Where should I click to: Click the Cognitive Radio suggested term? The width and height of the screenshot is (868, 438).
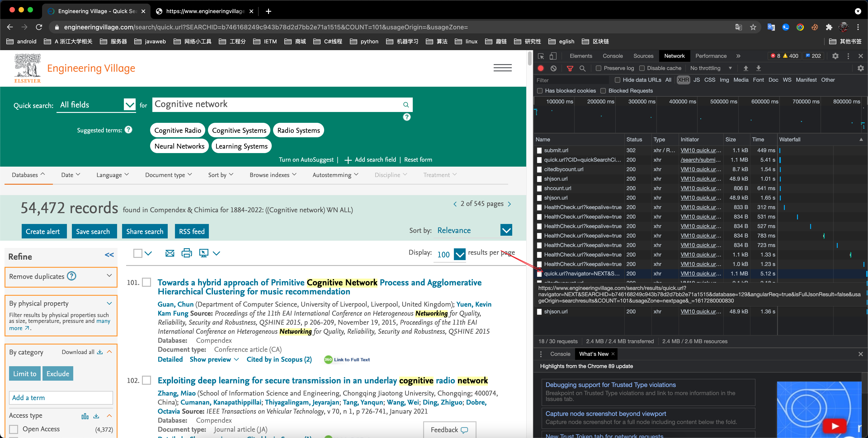coord(178,131)
